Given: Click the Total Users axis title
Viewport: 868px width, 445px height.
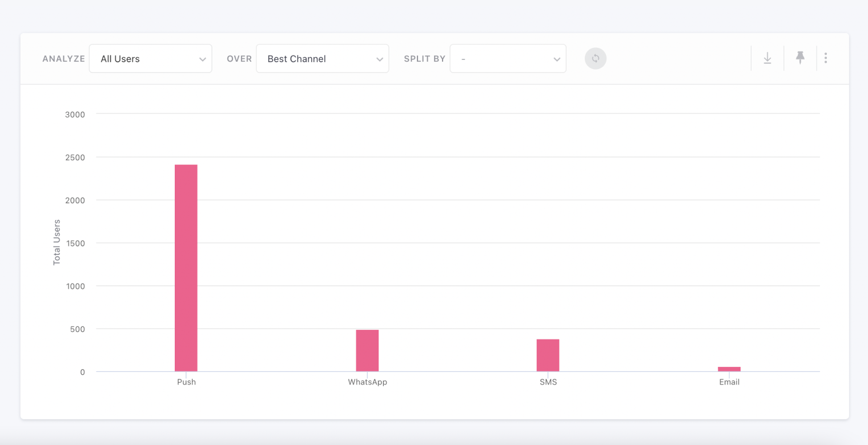Looking at the screenshot, I should pyautogui.click(x=57, y=242).
